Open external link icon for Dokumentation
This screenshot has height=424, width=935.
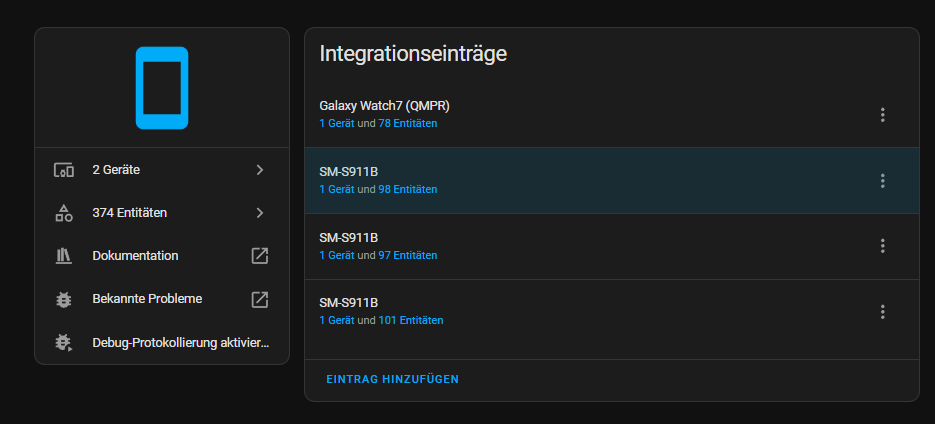tap(259, 256)
